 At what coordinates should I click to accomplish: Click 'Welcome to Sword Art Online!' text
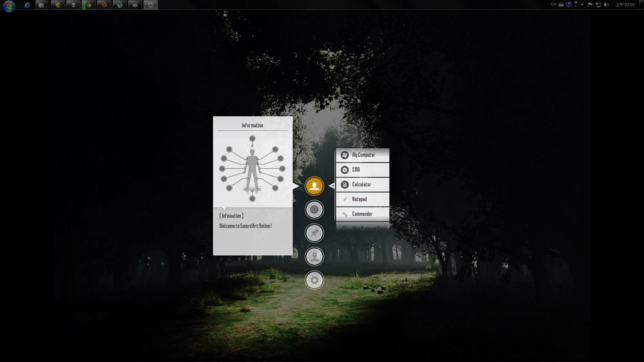tap(246, 226)
